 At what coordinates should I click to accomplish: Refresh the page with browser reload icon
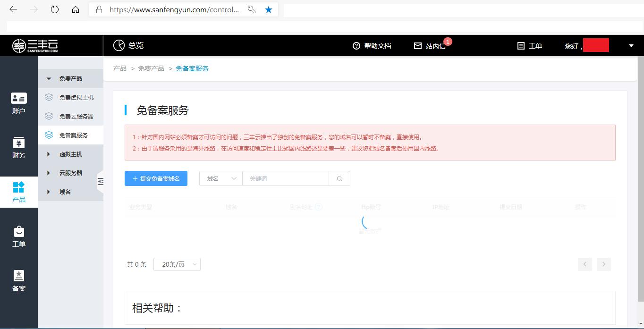click(x=54, y=8)
